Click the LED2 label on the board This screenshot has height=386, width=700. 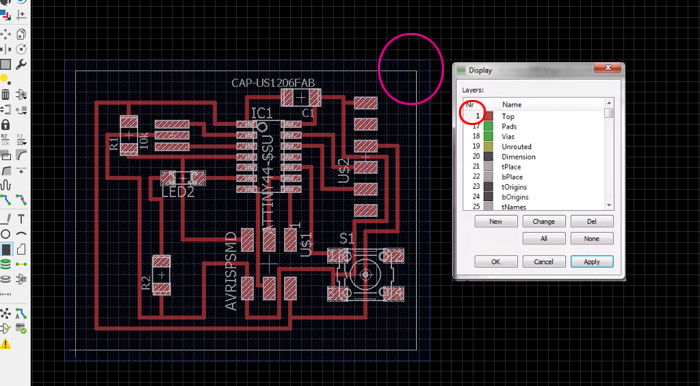(178, 192)
